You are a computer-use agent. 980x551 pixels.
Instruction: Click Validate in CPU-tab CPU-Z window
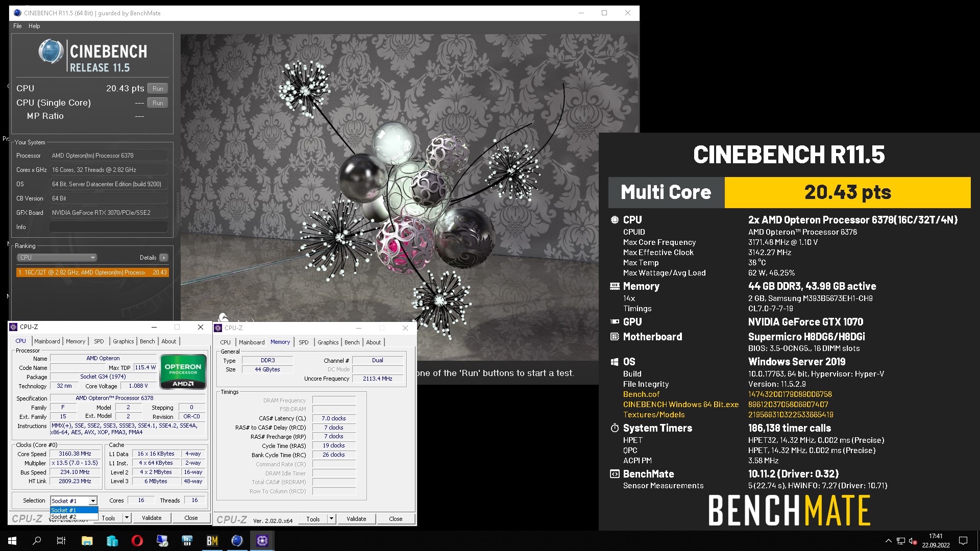point(152,518)
